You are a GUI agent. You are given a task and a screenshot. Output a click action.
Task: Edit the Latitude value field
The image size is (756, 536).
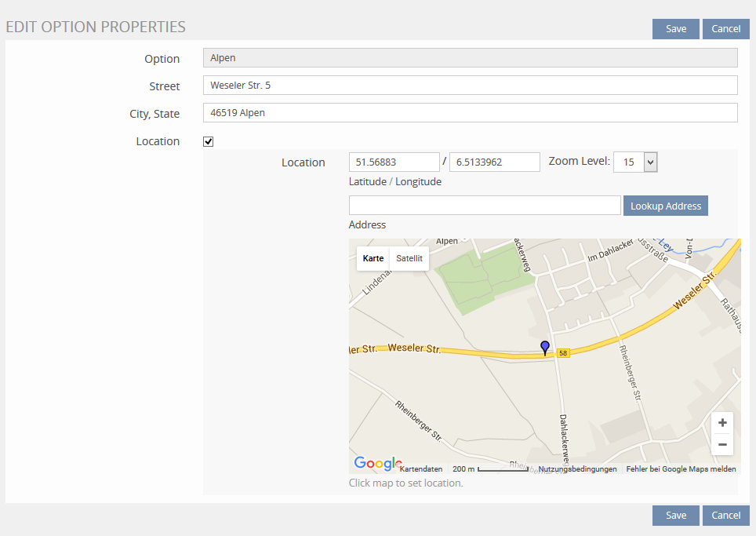[394, 162]
